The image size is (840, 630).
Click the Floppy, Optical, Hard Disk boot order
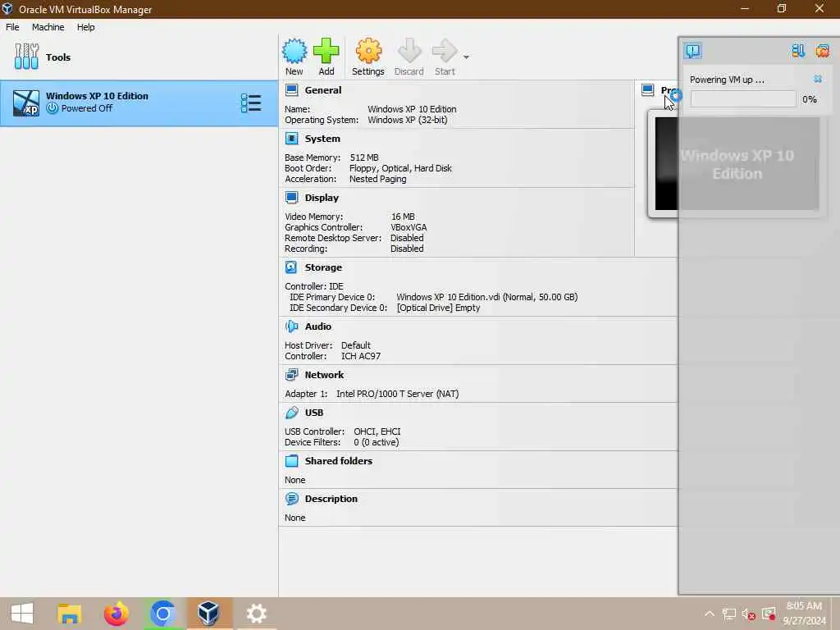tap(400, 168)
